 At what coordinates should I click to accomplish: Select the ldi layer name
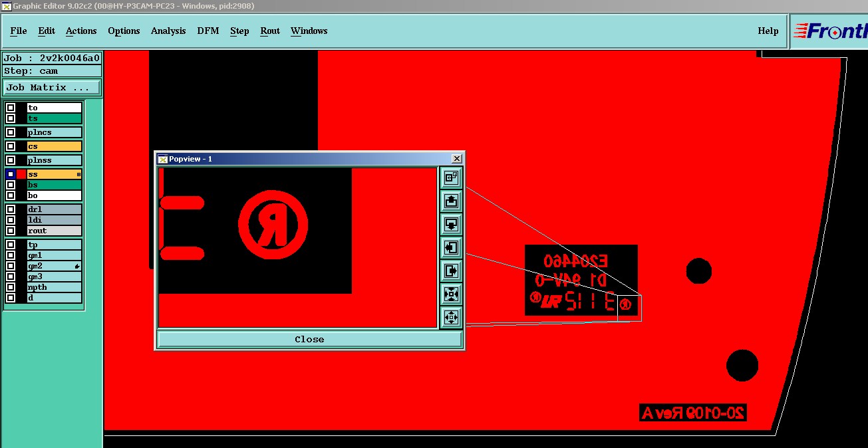tap(55, 220)
